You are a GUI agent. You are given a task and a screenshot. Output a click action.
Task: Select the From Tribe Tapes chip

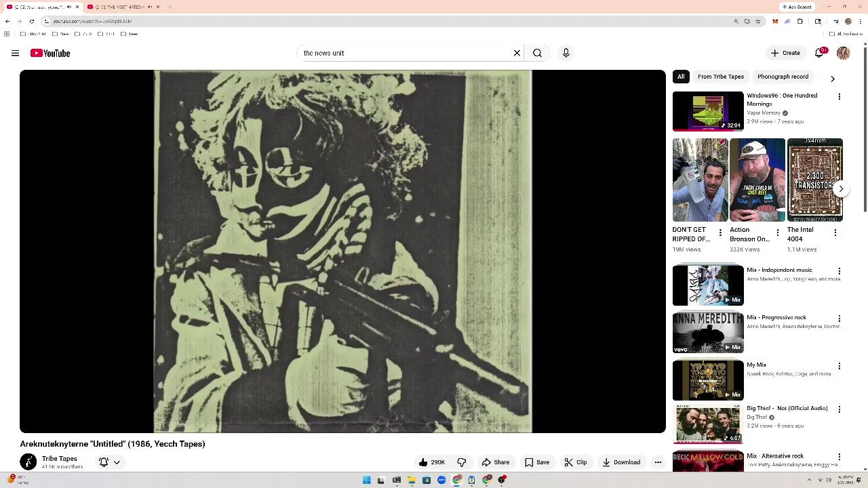pyautogui.click(x=721, y=77)
